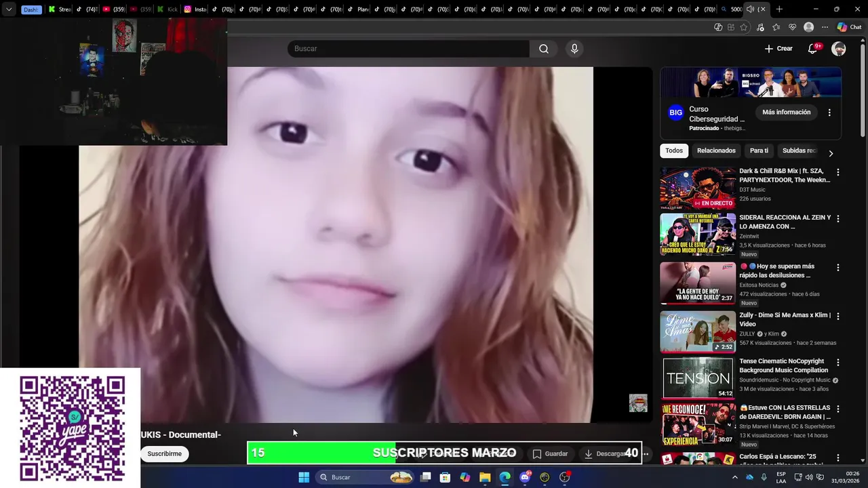Open options for the Daredevil video
The height and width of the screenshot is (488, 868).
(x=838, y=409)
